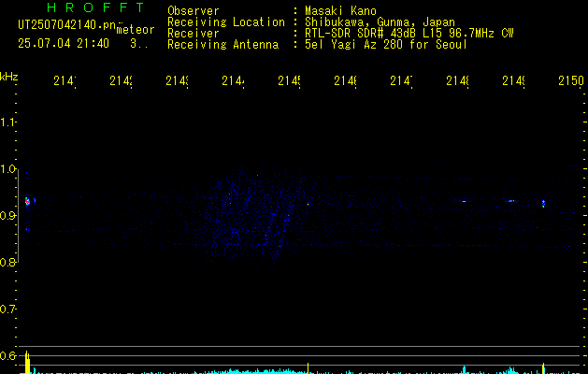Click the 1.1 kHz frequency tick label
The width and height of the screenshot is (588, 374).
[x=7, y=122]
